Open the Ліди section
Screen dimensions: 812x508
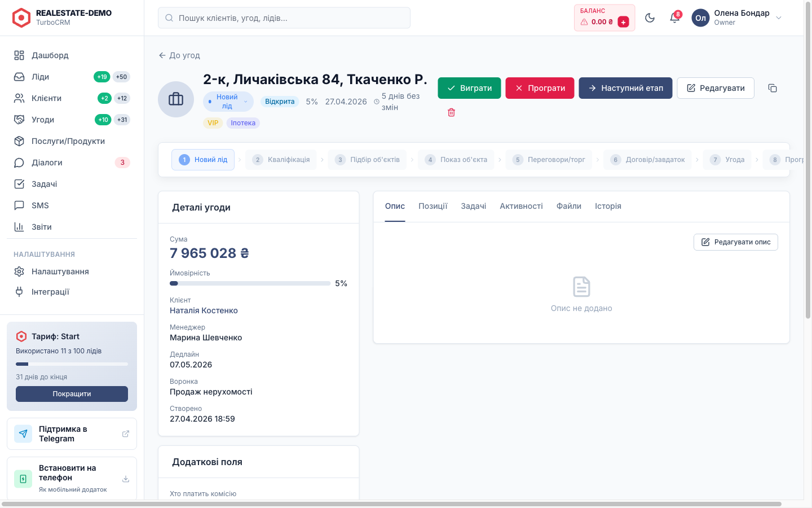pyautogui.click(x=72, y=77)
